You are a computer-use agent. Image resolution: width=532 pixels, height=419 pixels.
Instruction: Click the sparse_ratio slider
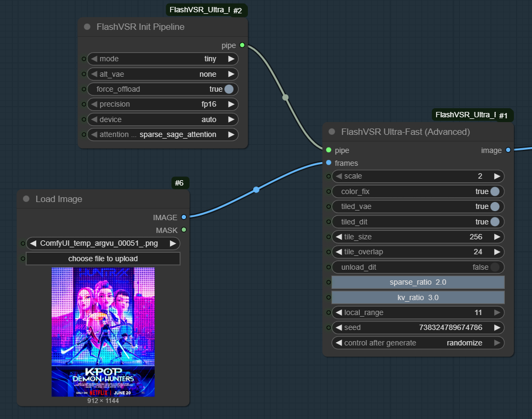[x=418, y=282]
